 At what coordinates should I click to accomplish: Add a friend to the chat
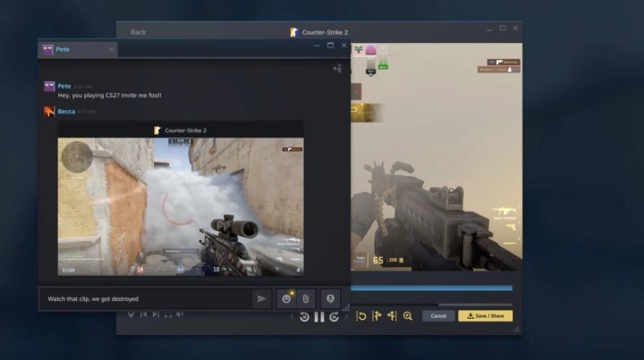pyautogui.click(x=337, y=68)
